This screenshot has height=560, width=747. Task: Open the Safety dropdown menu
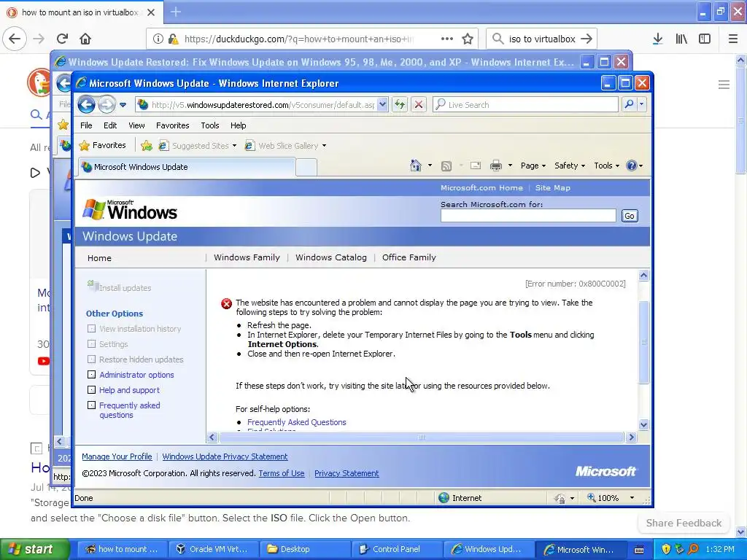pyautogui.click(x=569, y=166)
